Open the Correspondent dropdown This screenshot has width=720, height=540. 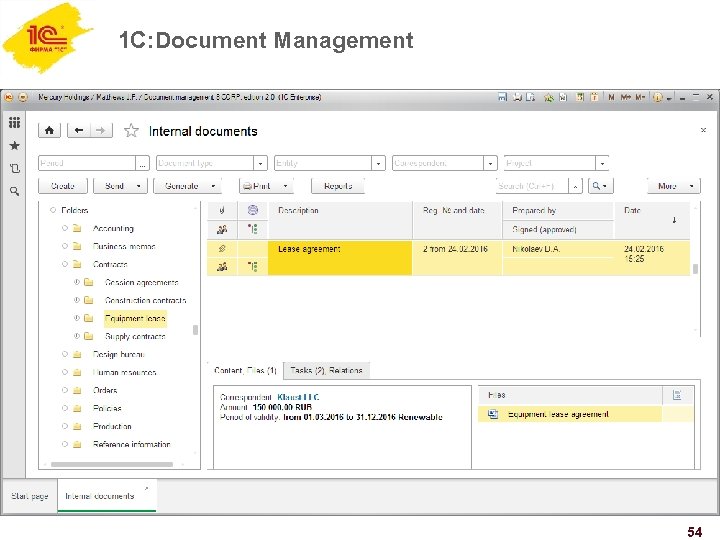point(490,163)
